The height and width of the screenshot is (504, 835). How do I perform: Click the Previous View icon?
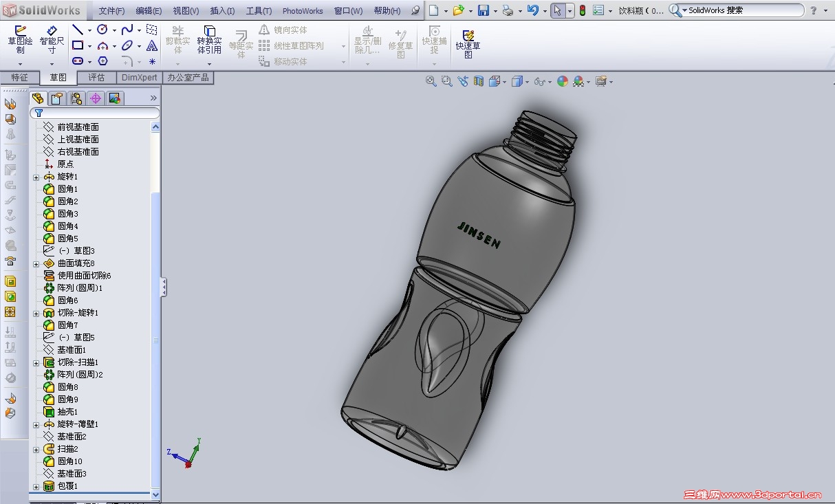click(463, 81)
